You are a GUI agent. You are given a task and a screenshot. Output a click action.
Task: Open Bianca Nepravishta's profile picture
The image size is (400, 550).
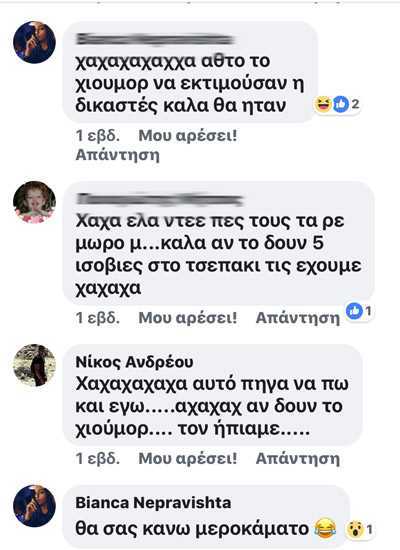(x=34, y=506)
